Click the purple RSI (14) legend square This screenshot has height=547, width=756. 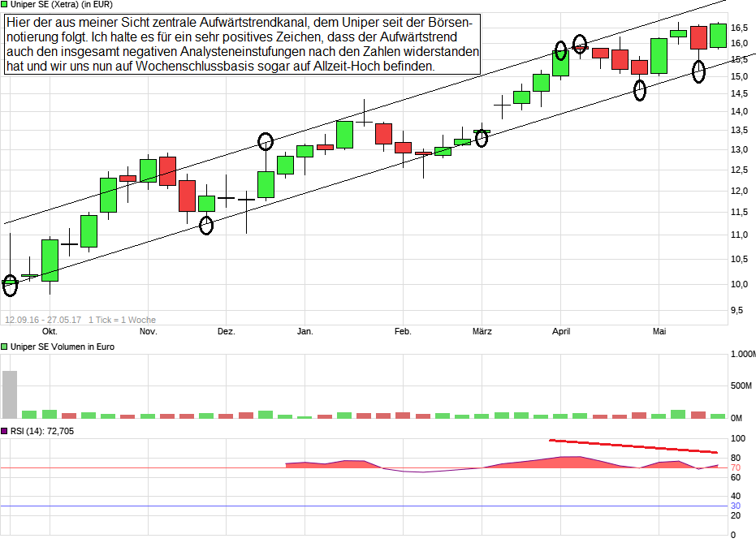point(4,431)
